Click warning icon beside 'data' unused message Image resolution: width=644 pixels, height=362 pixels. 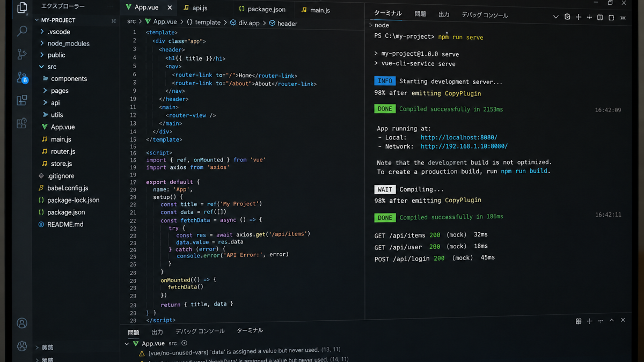142,353
